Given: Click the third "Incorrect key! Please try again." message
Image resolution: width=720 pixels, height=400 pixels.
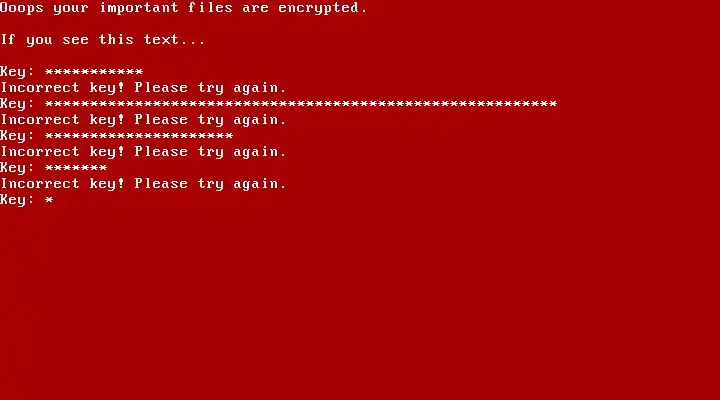Looking at the screenshot, I should [143, 152].
